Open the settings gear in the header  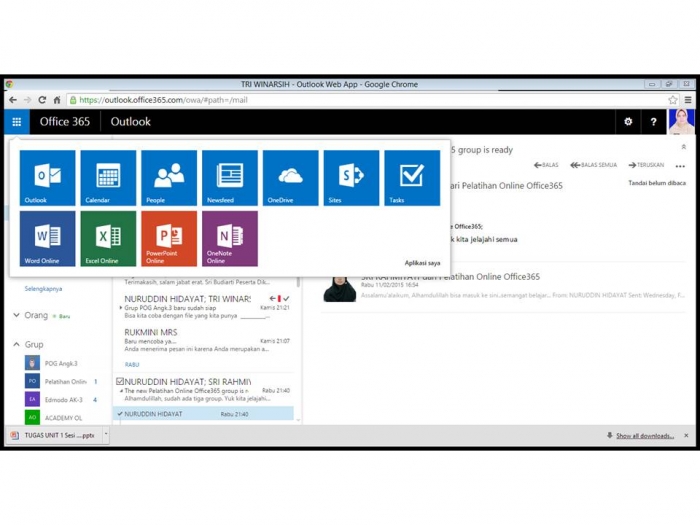628,121
